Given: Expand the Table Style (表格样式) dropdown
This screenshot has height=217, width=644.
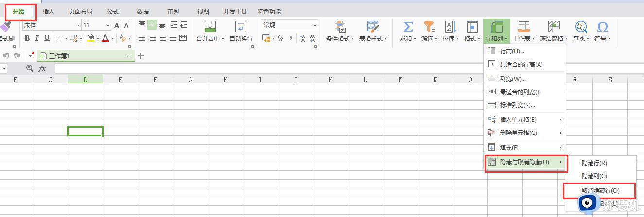Looking at the screenshot, I should [x=385, y=39].
